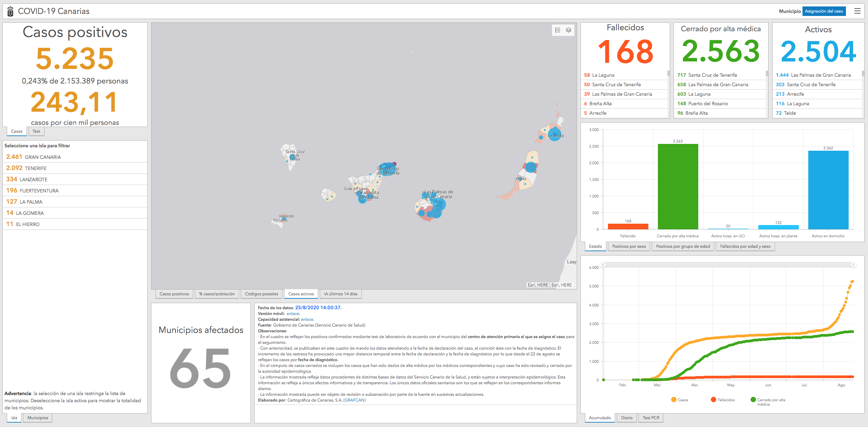Toggle Cerrado por alta médica legend marker
The image size is (868, 427).
(753, 400)
